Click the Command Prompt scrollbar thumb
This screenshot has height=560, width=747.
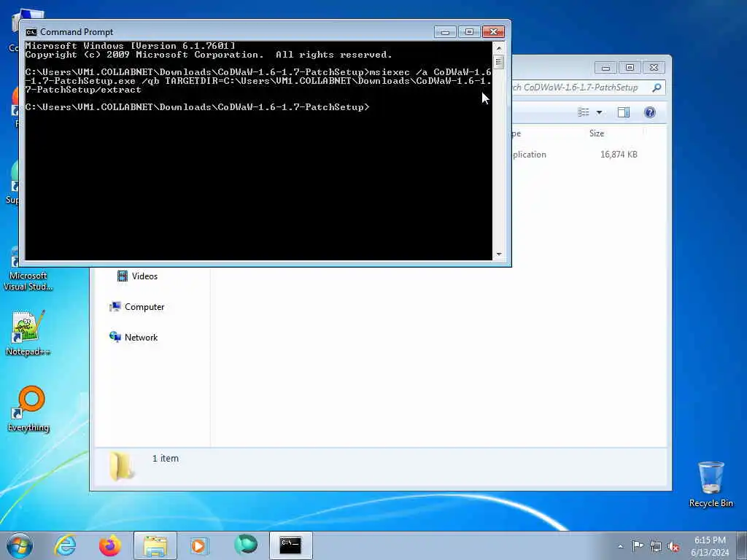pyautogui.click(x=499, y=62)
